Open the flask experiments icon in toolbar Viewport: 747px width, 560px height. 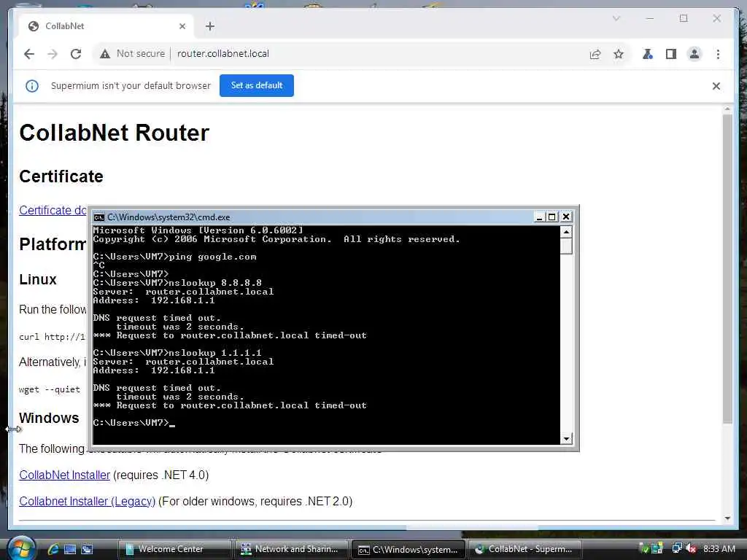[x=648, y=54]
